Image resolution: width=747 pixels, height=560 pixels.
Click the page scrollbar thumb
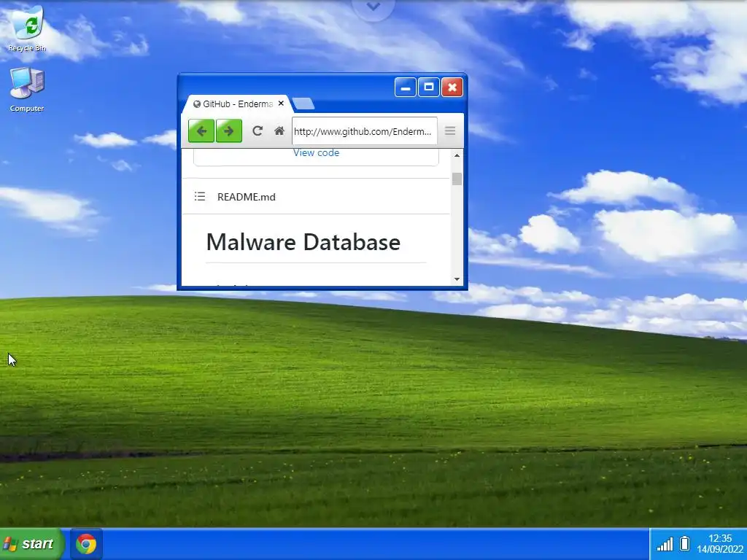pos(457,179)
